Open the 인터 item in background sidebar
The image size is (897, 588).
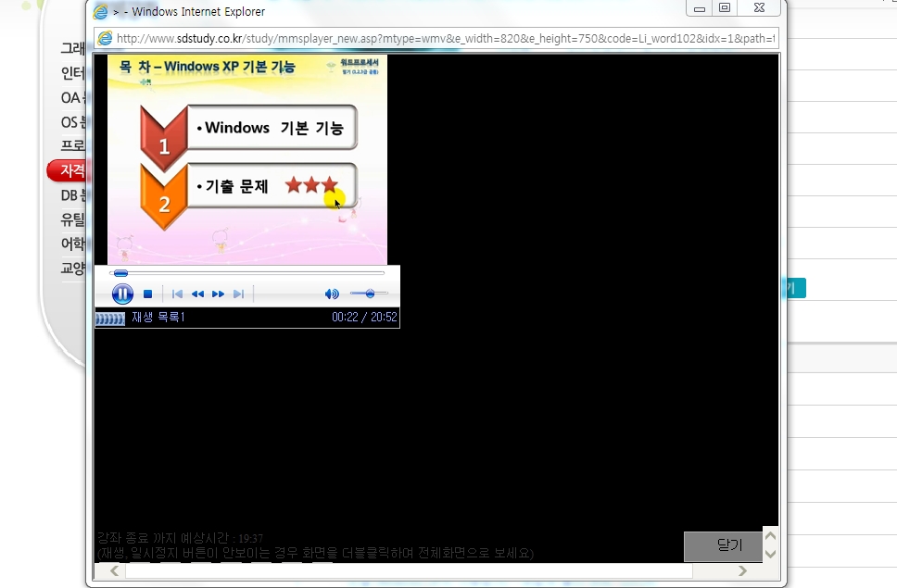pos(72,73)
